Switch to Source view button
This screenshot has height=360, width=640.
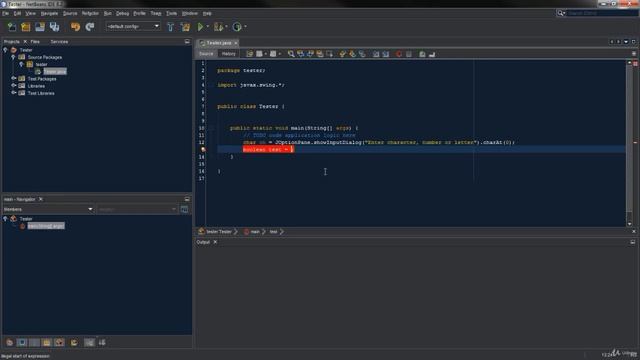(206, 54)
